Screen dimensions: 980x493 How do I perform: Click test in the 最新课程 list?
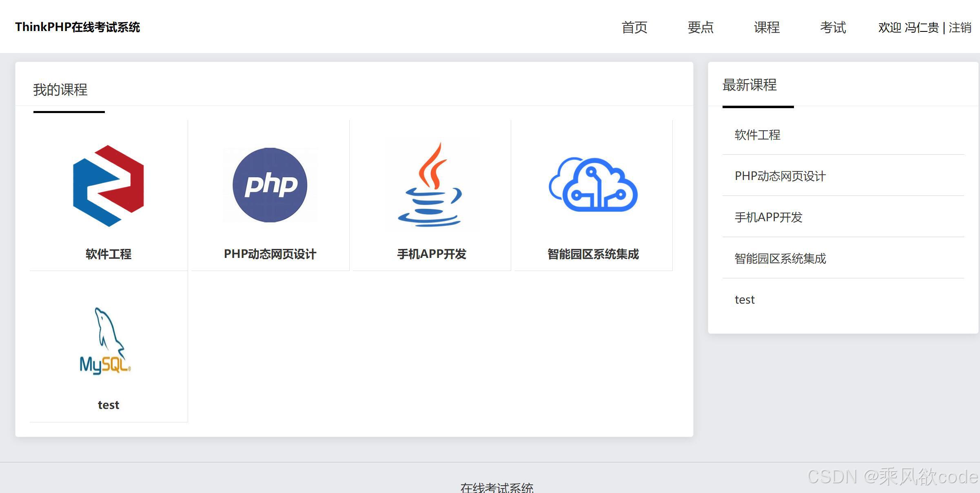tap(745, 300)
